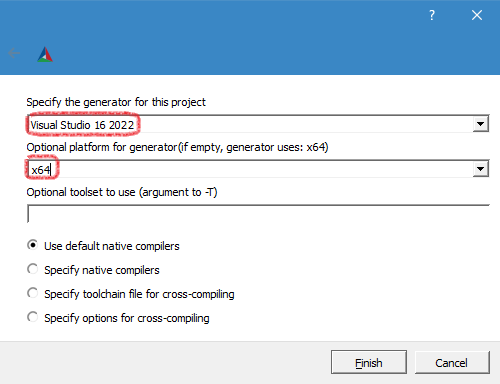Click the empty gray footer beside Finish
The width and height of the screenshot is (500, 384).
pos(165,363)
